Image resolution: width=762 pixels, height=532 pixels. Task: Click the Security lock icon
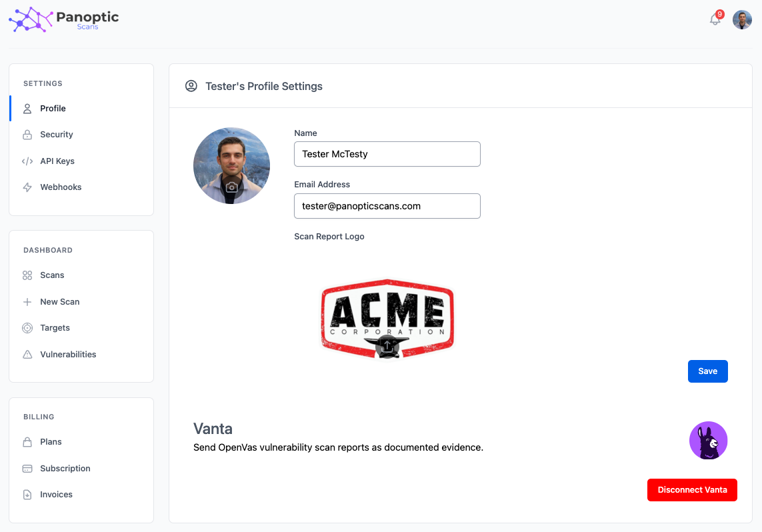27,134
